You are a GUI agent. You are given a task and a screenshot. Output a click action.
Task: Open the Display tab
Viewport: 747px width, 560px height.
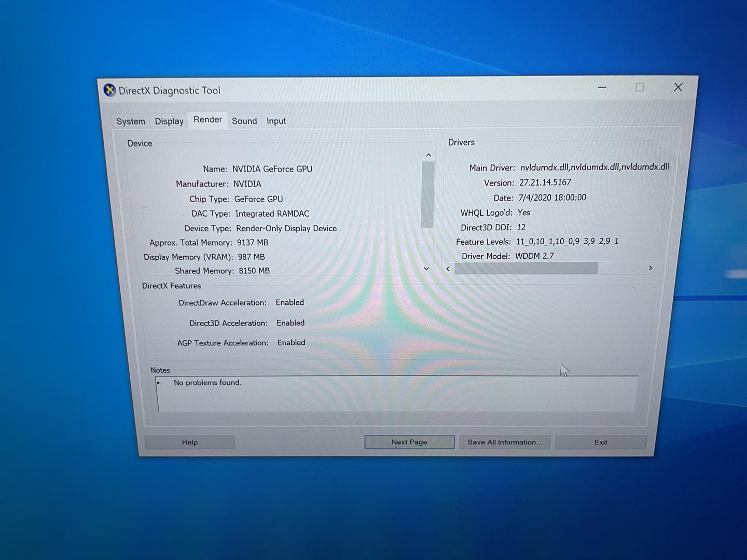[169, 121]
